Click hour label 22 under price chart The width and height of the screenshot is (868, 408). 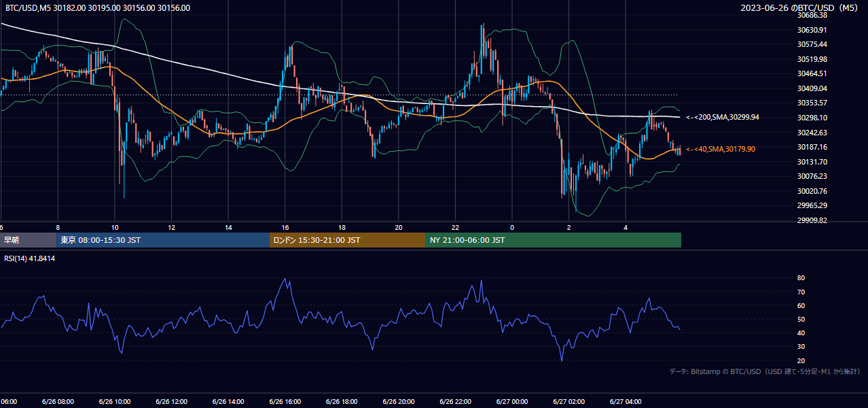[455, 228]
